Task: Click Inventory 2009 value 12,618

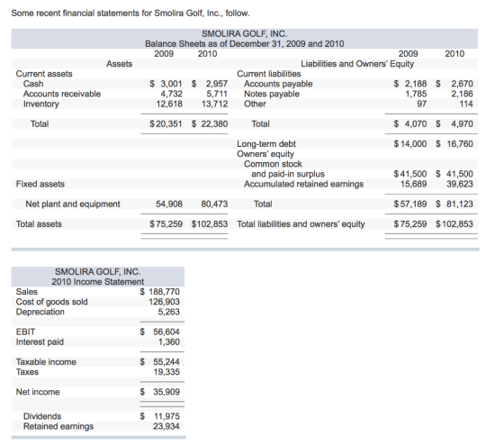Action: [x=169, y=104]
